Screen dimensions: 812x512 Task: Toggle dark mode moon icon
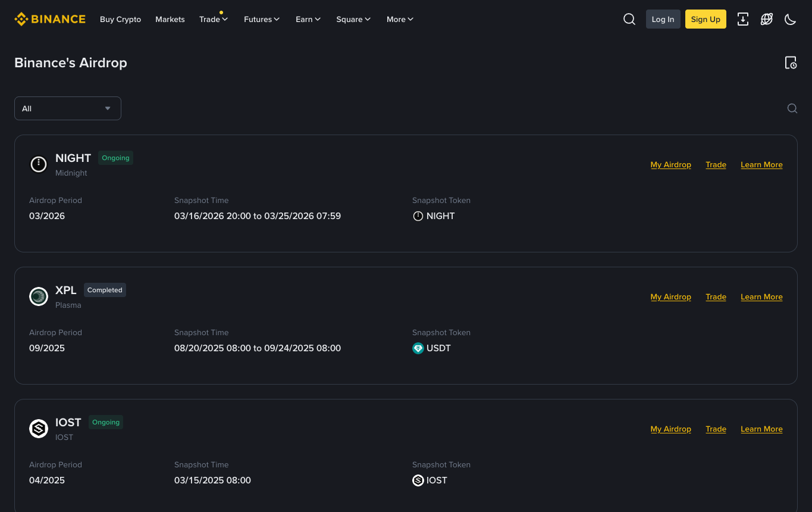tap(791, 19)
